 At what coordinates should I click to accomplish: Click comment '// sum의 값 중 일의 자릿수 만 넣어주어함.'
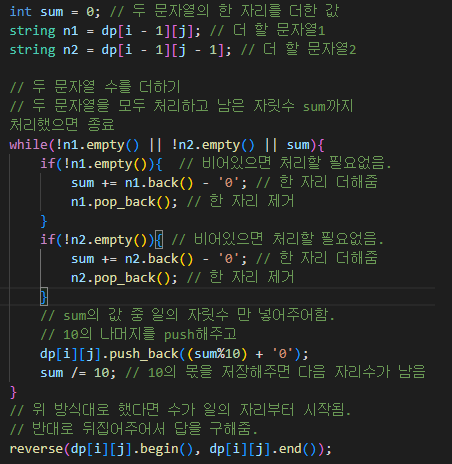click(187, 315)
